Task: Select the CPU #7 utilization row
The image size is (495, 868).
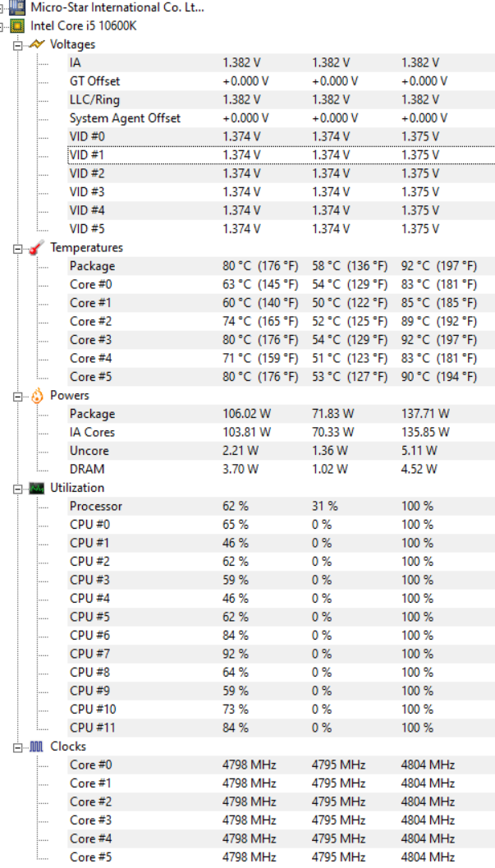Action: [89, 654]
